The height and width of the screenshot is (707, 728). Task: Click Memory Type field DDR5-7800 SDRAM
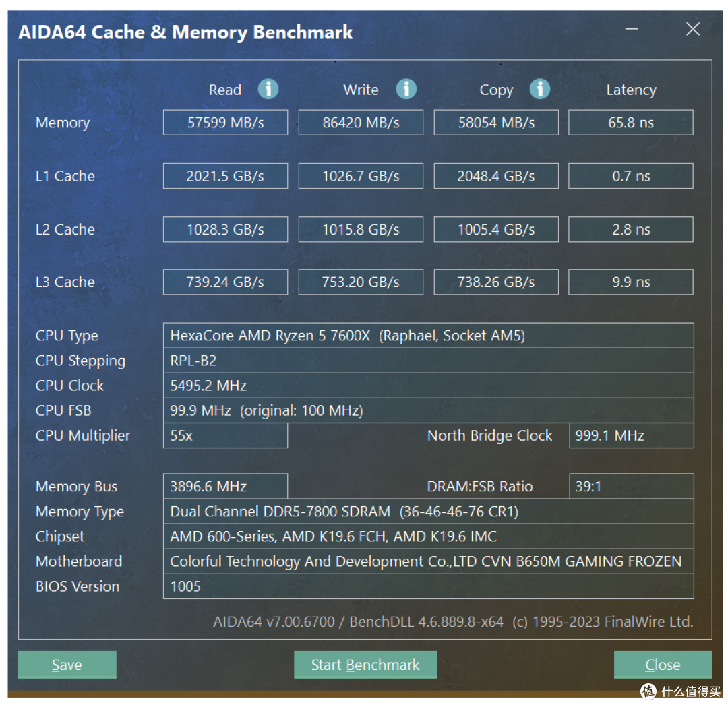[429, 512]
